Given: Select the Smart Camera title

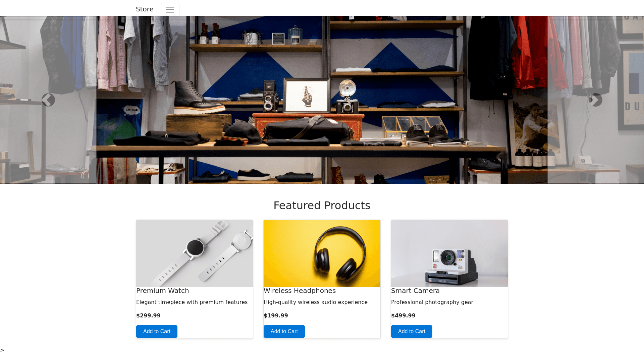Looking at the screenshot, I should tap(415, 291).
